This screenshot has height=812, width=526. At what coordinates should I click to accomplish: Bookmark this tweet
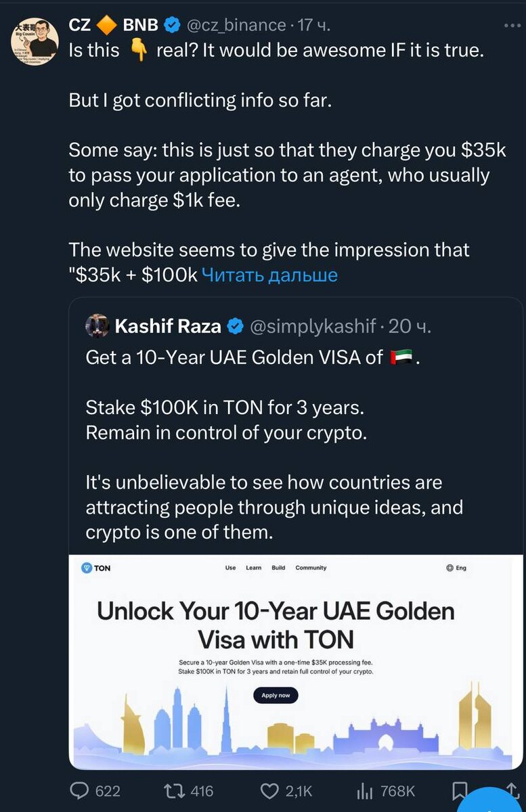coord(460,790)
